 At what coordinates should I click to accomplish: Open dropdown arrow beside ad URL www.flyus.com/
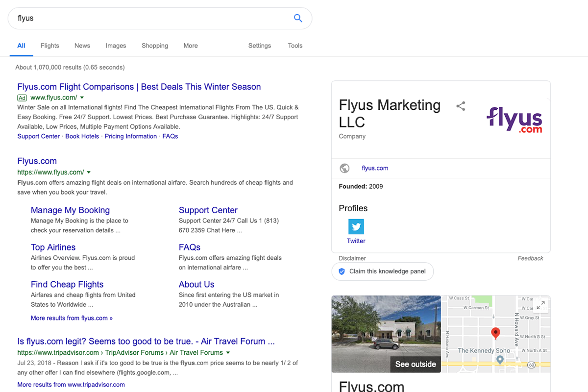[x=82, y=98]
